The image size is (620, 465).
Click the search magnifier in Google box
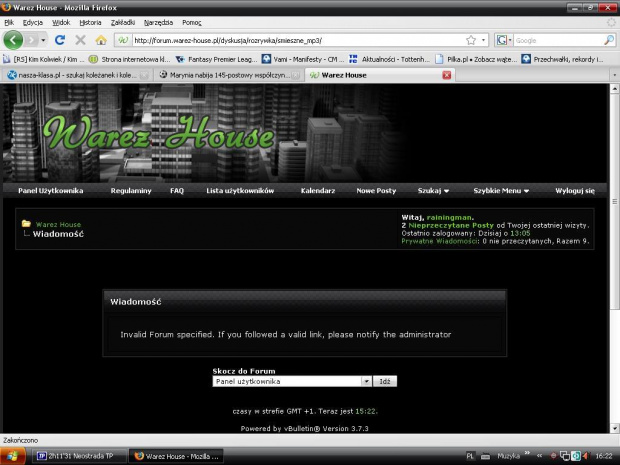(609, 40)
